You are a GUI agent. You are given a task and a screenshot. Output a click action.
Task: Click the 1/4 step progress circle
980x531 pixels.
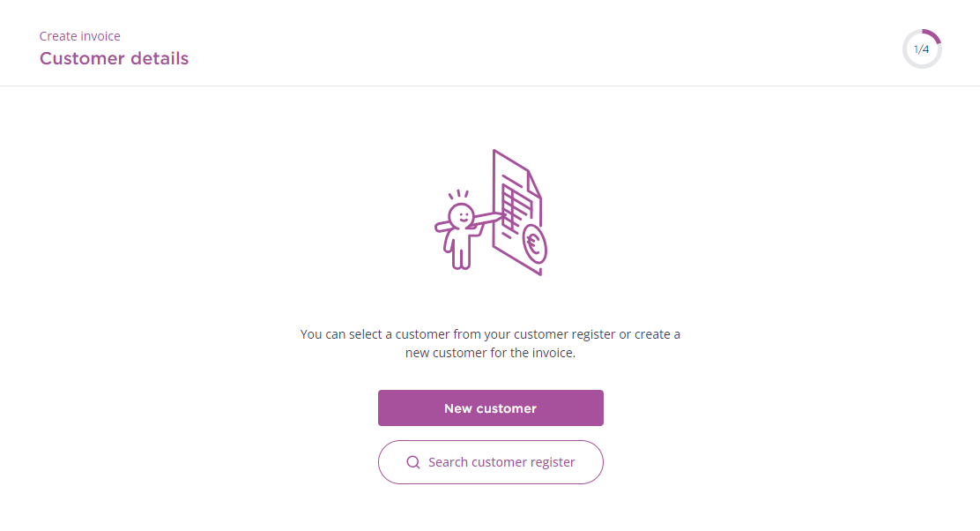pos(922,49)
